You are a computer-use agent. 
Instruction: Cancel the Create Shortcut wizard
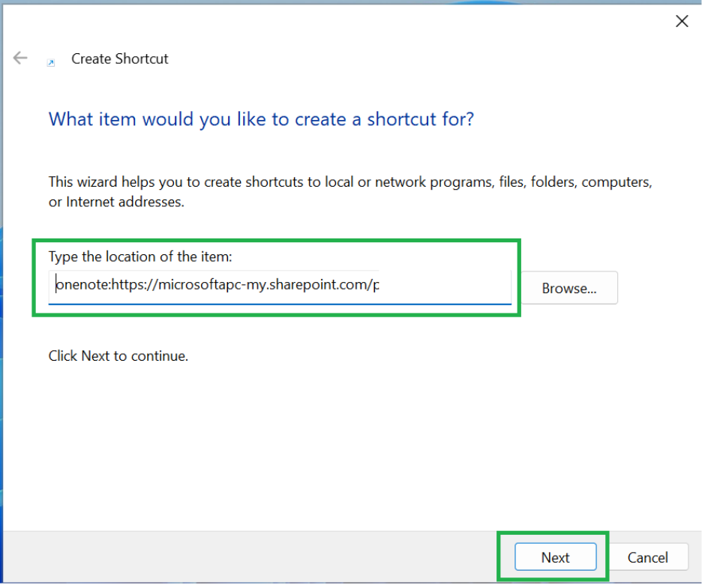point(648,557)
